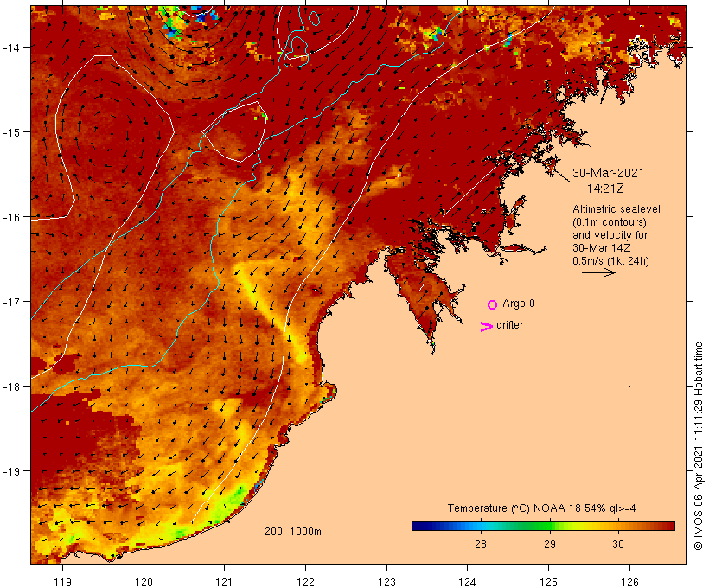Screen dimensions: 709x588
Task: Click the longitude axis label 124
Action: click(x=468, y=582)
